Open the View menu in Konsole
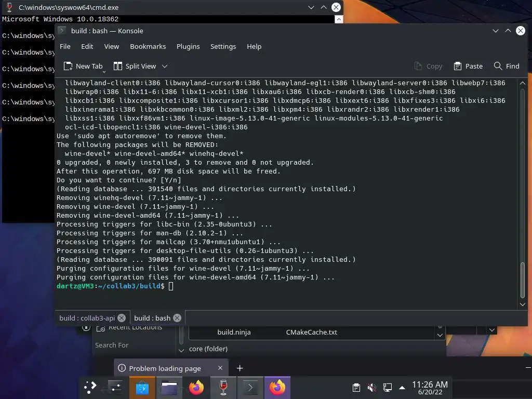 point(111,46)
